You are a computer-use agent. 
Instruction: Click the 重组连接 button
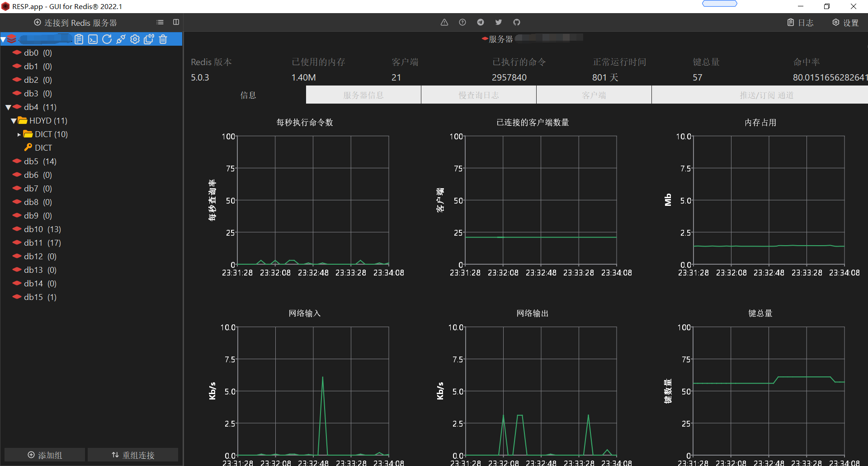pos(133,455)
